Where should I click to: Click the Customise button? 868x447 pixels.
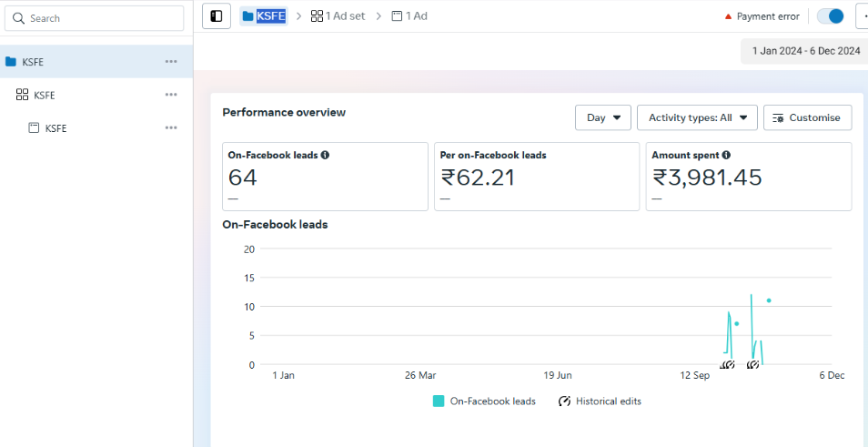tap(807, 117)
